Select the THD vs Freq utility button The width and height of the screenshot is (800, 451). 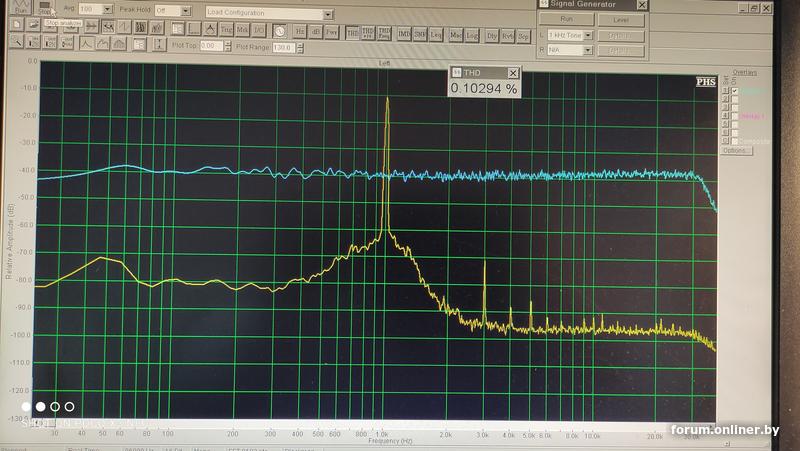[384, 34]
